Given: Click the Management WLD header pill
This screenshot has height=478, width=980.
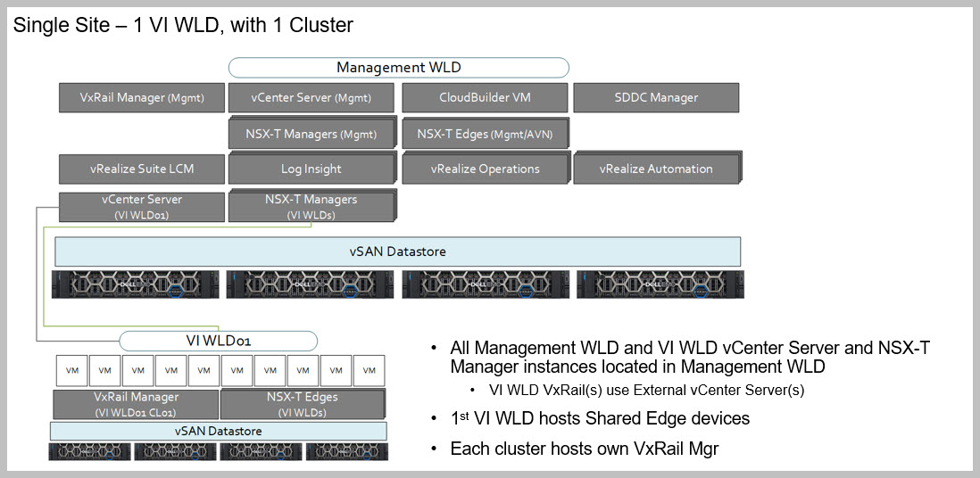Looking at the screenshot, I should point(398,68).
